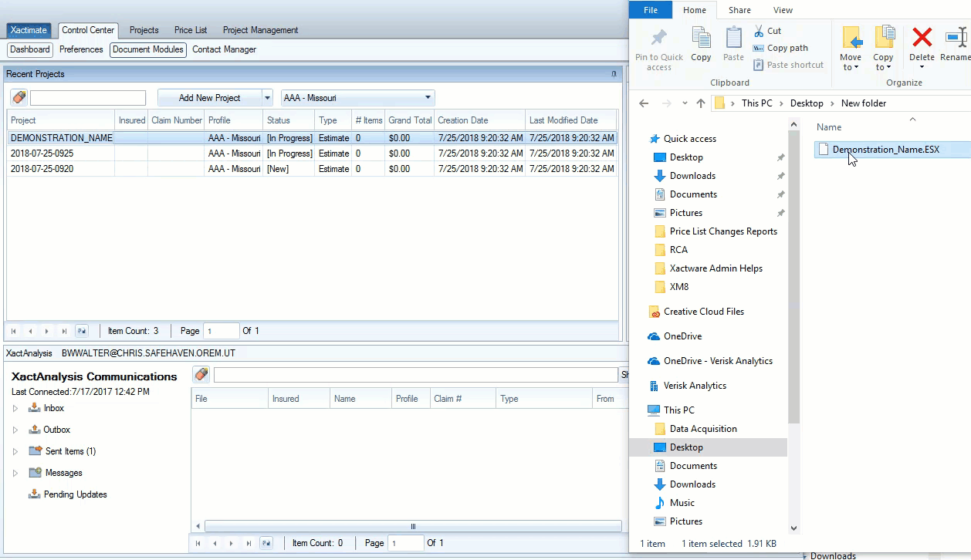Click Copy path in Clipboard group
This screenshot has height=560, width=971.
pyautogui.click(x=780, y=48)
